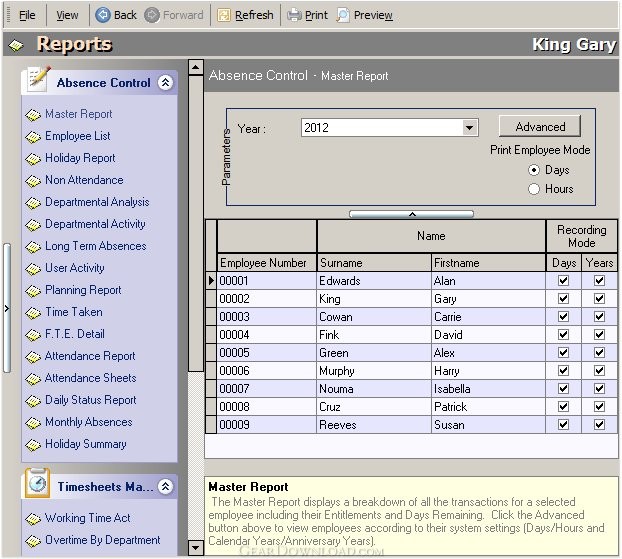The width and height of the screenshot is (622, 559).
Task: Click employee number 00005 cell
Action: (x=267, y=353)
